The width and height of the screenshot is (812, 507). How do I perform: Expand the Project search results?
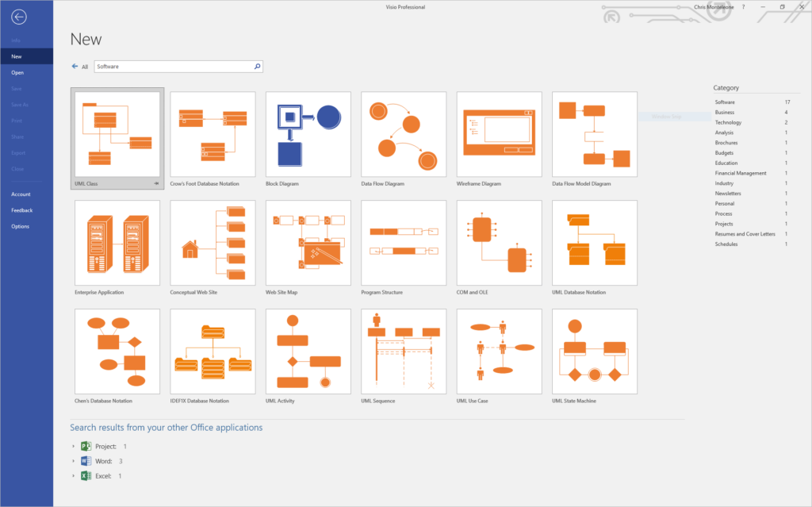click(74, 446)
